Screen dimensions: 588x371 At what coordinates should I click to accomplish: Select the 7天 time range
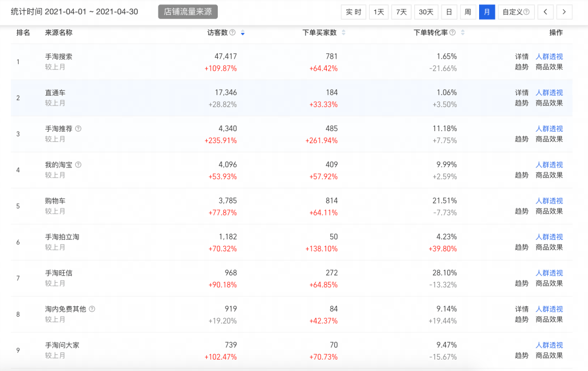401,12
